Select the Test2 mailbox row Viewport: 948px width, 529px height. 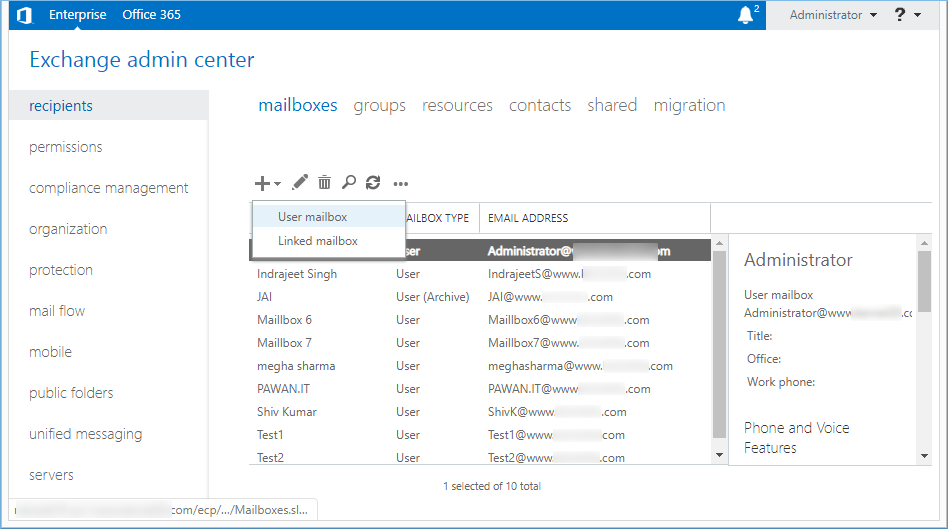[480, 456]
